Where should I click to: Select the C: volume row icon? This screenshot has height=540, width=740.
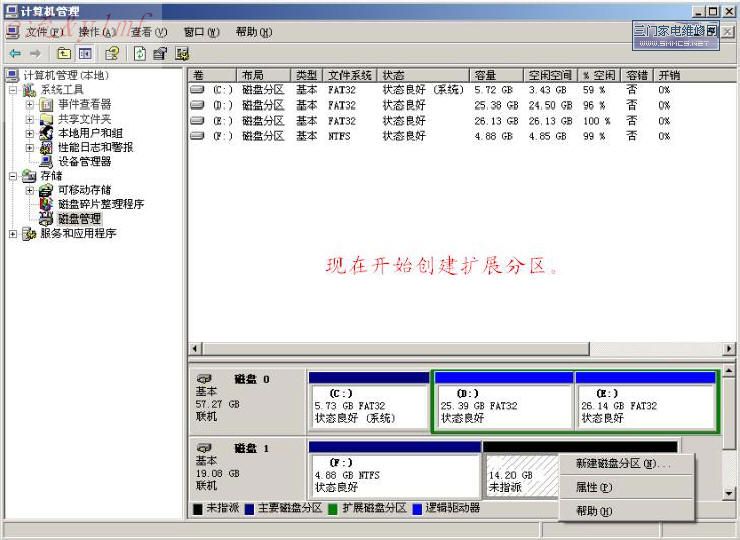click(x=197, y=90)
